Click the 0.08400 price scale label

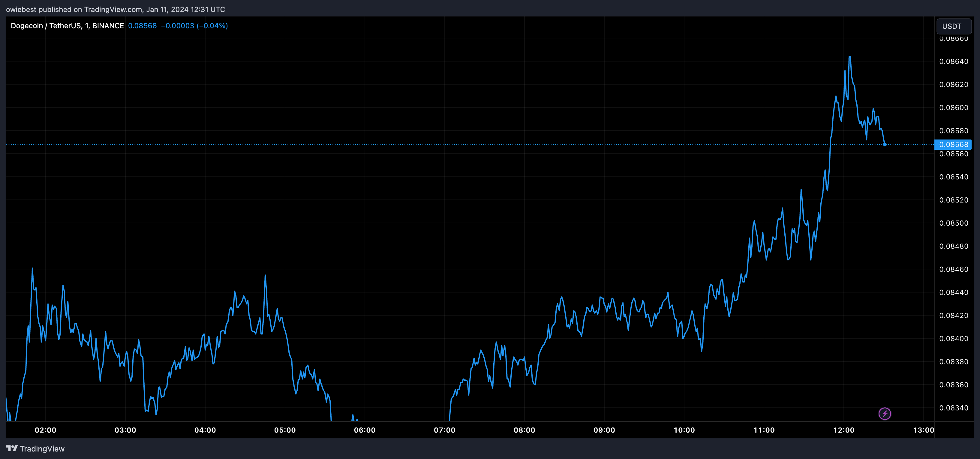953,339
